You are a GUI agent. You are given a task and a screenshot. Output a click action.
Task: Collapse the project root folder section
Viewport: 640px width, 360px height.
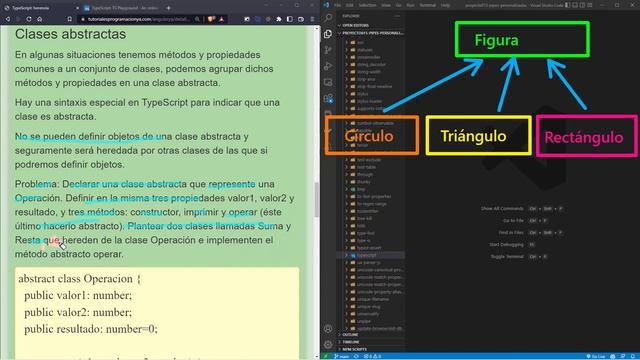point(371,33)
